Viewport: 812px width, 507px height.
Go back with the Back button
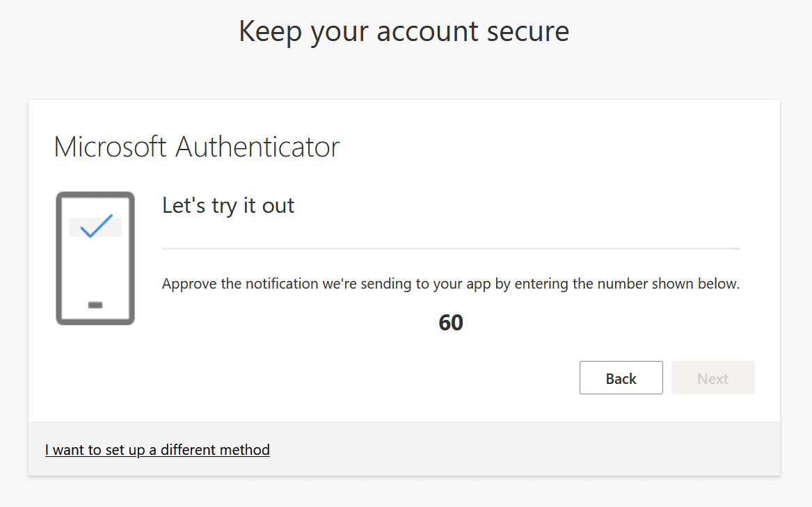(x=621, y=378)
